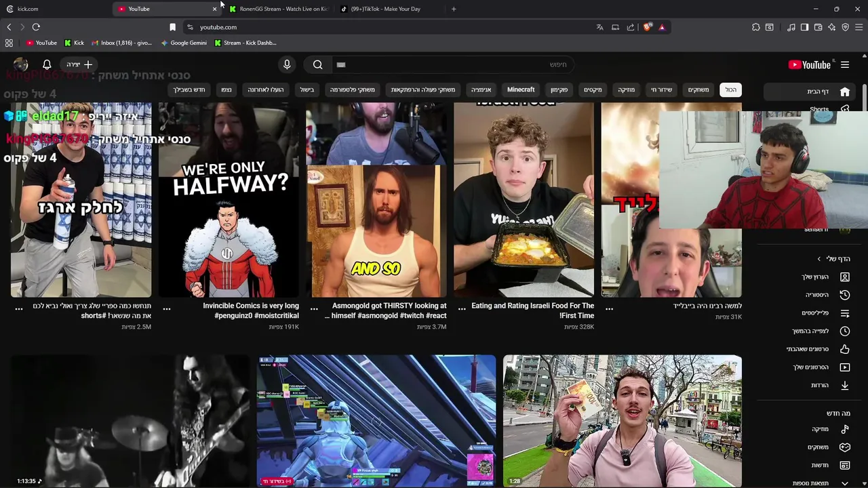Select the Minecraft filter chip

coord(521,89)
